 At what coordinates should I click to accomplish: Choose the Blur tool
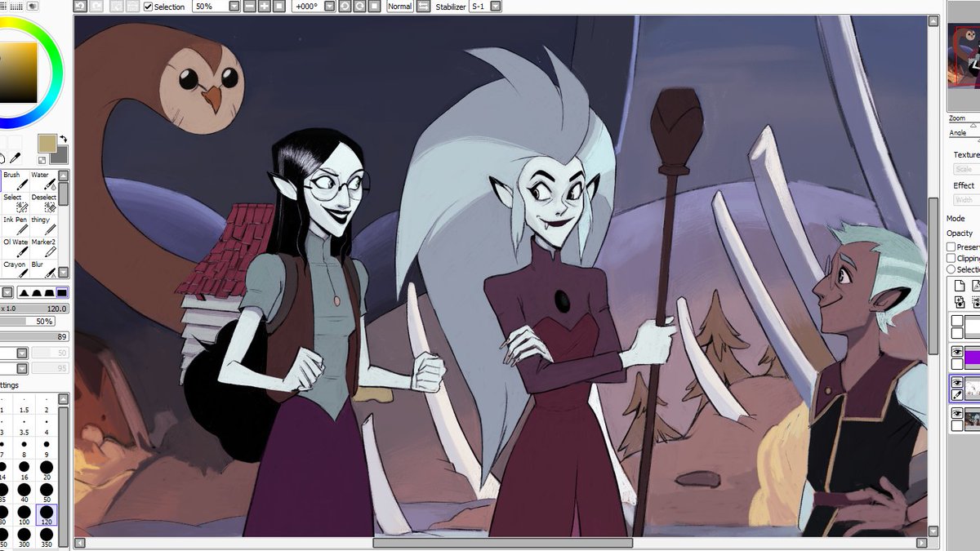pyautogui.click(x=43, y=269)
